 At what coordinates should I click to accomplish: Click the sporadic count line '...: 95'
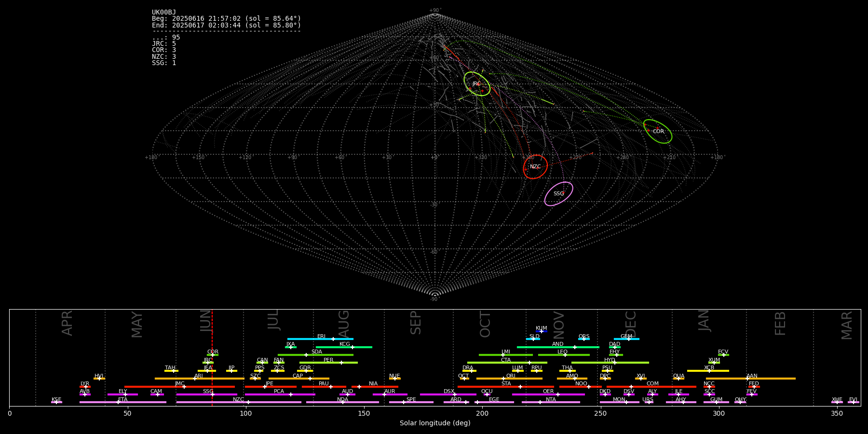pos(166,38)
